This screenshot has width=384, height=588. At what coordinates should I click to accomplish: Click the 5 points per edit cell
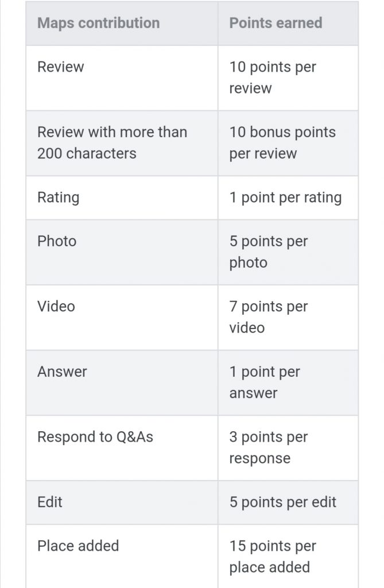click(283, 502)
